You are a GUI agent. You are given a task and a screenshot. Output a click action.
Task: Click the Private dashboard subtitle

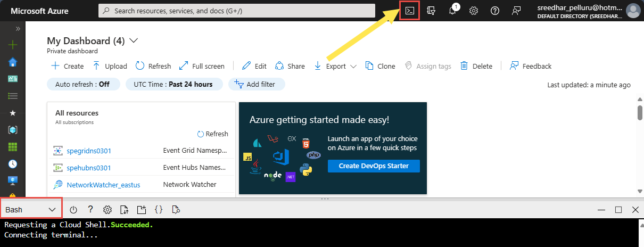tap(72, 51)
